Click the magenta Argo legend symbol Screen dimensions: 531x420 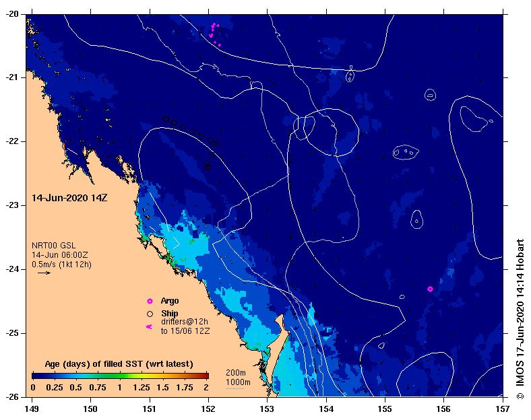[150, 301]
